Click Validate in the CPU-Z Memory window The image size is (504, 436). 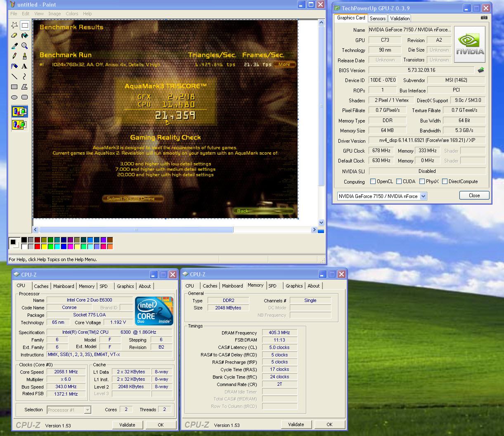[x=296, y=424]
